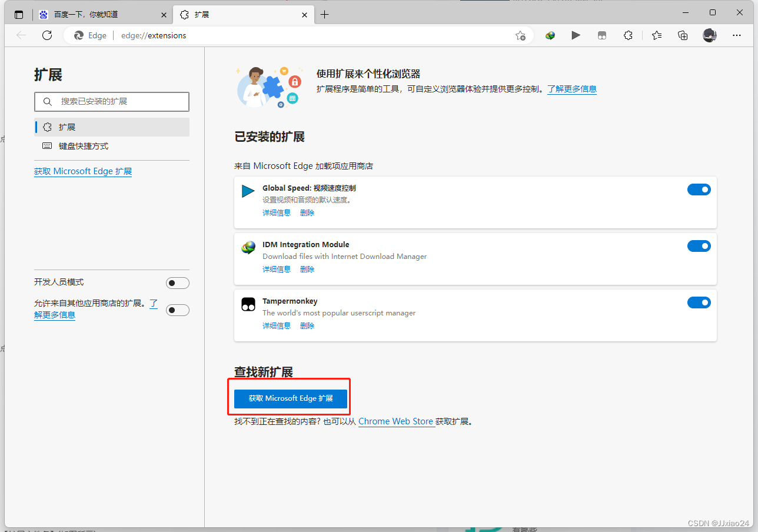Enable 开发人员模式 switch
Image resolution: width=758 pixels, height=532 pixels.
pyautogui.click(x=178, y=283)
